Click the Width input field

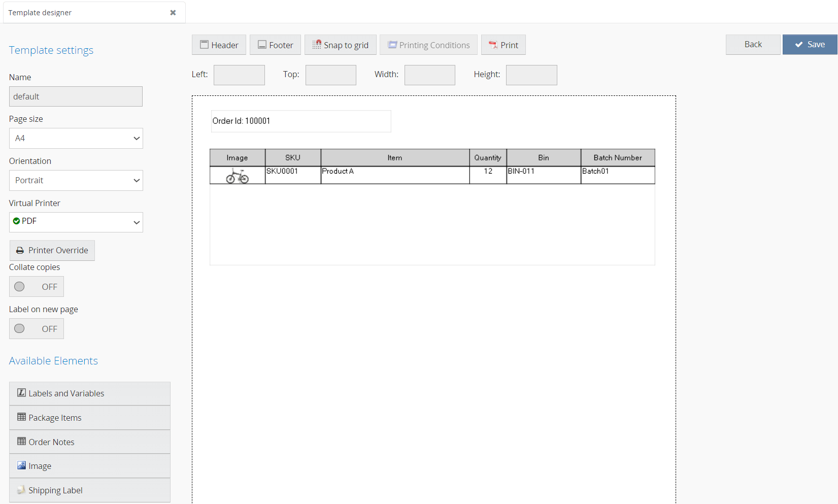click(x=429, y=75)
